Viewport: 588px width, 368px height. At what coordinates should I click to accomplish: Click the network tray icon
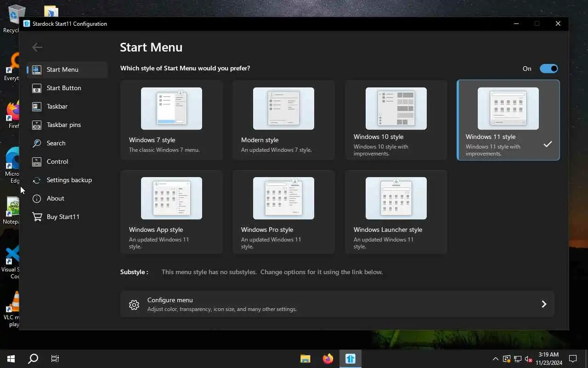pos(518,359)
